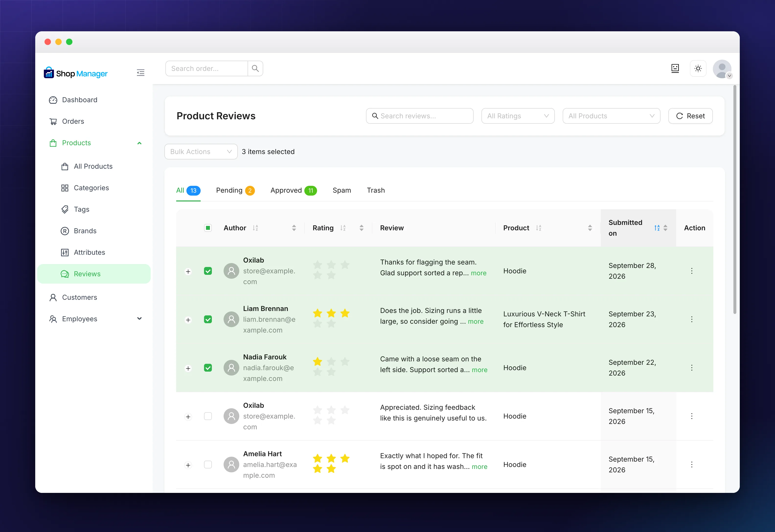This screenshot has height=532, width=775.
Task: Switch to the Approved tab
Action: (294, 190)
